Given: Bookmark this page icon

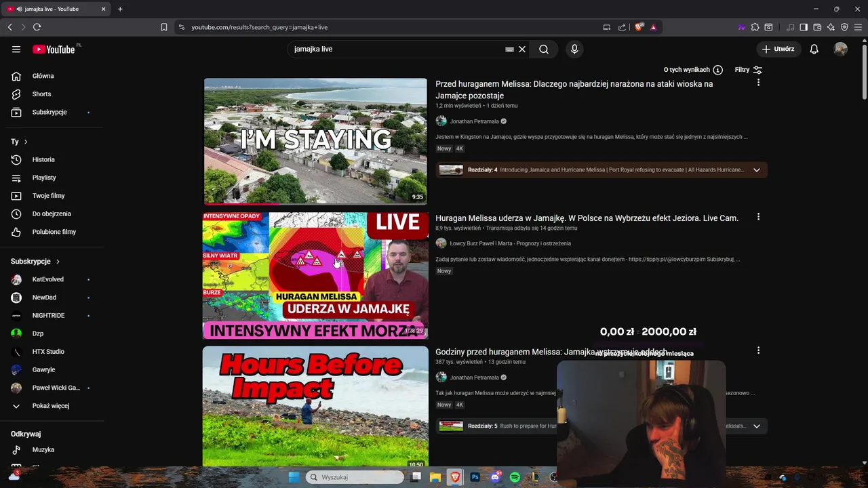Looking at the screenshot, I should point(163,27).
